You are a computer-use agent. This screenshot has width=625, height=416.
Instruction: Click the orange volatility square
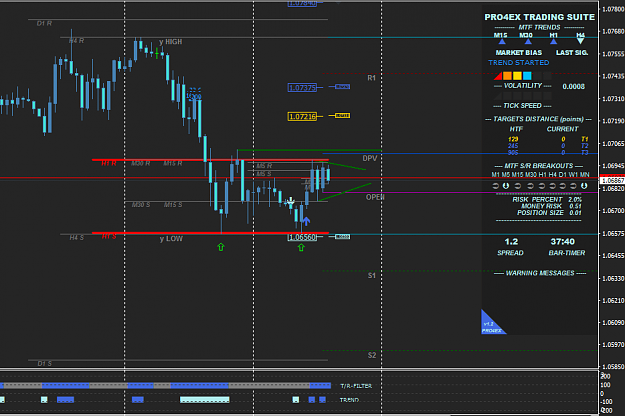(507, 76)
